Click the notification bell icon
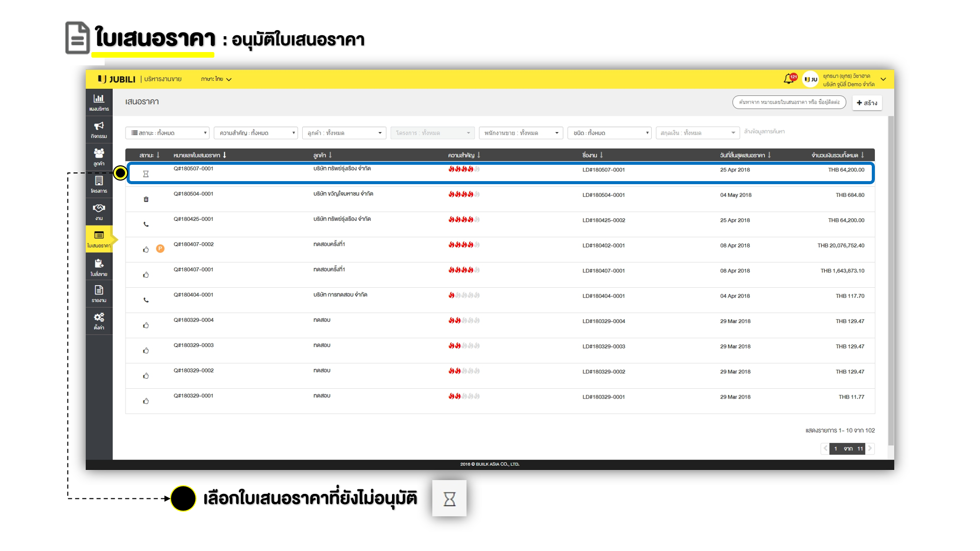Viewport: 980px width, 551px height. coord(789,79)
